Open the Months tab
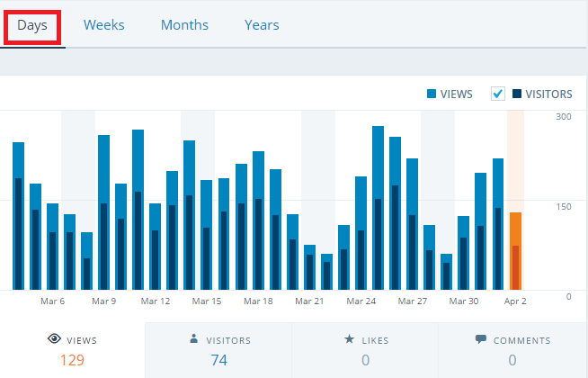 point(184,25)
